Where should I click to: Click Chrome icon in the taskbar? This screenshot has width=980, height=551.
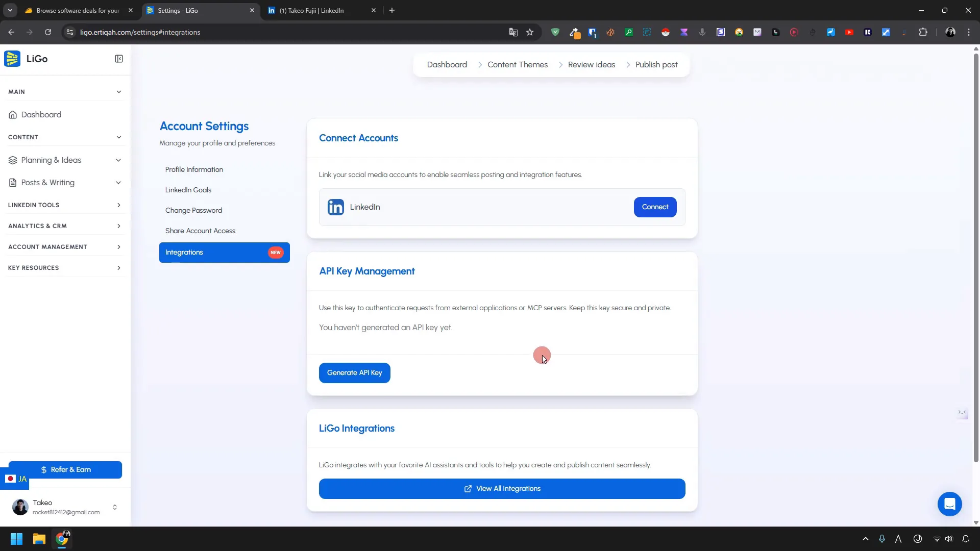coord(62,539)
